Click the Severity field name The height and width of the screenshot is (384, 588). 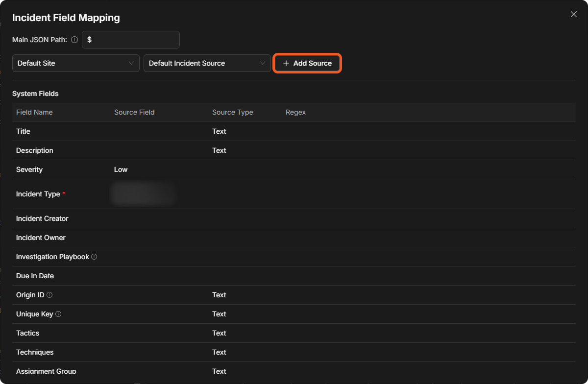[x=29, y=169]
